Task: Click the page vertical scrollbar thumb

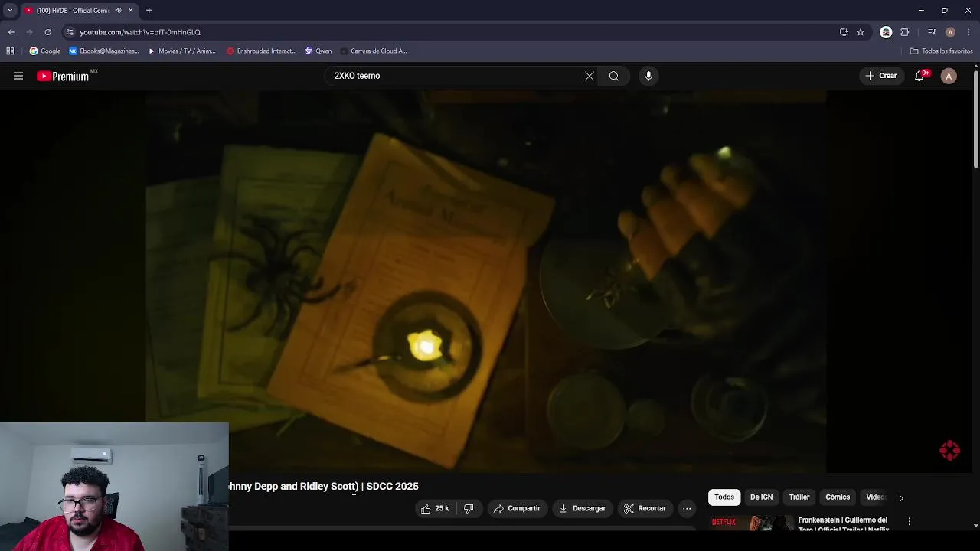Action: pyautogui.click(x=976, y=119)
